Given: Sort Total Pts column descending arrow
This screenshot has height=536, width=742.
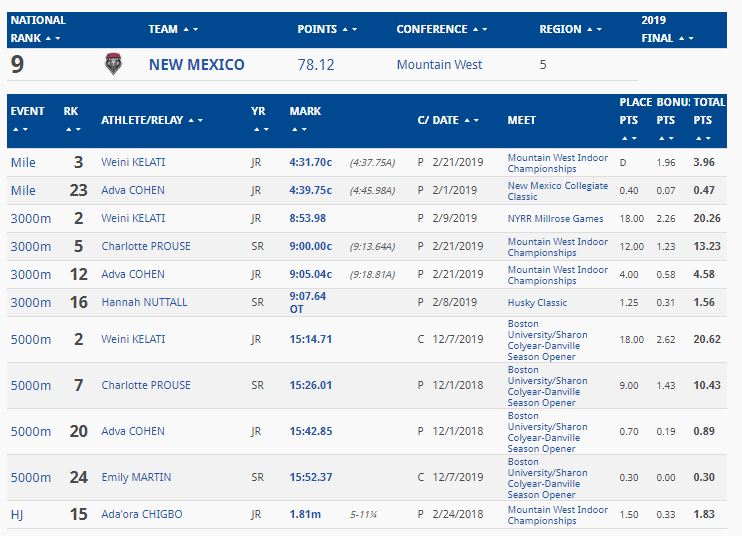Looking at the screenshot, I should (708, 138).
